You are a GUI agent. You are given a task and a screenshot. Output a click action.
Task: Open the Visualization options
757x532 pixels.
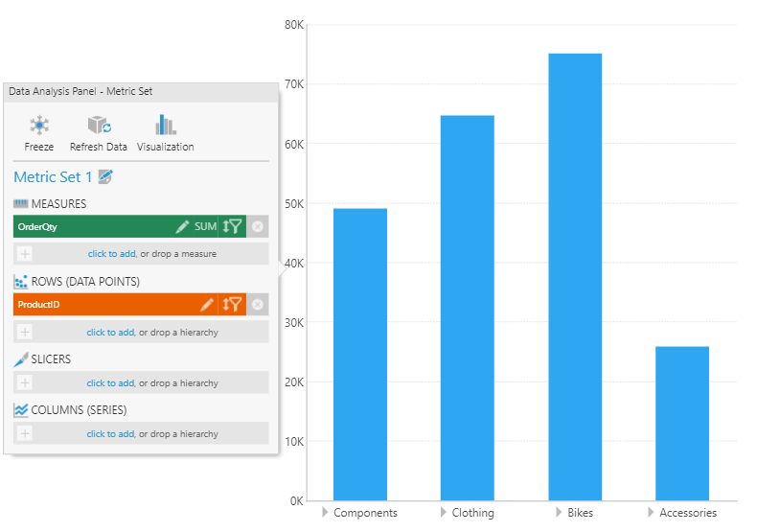tap(165, 126)
